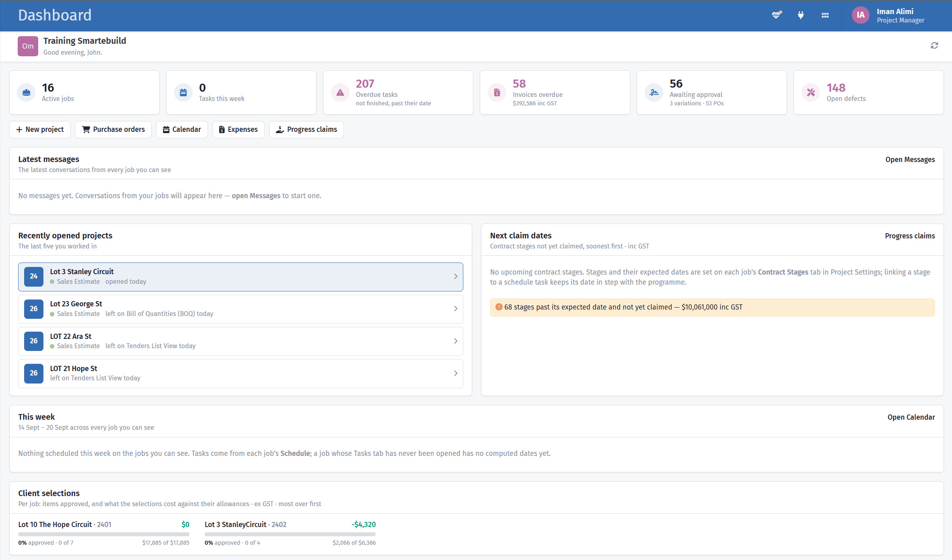Open the 16 Active jobs card
The height and width of the screenshot is (560, 952).
click(x=84, y=92)
